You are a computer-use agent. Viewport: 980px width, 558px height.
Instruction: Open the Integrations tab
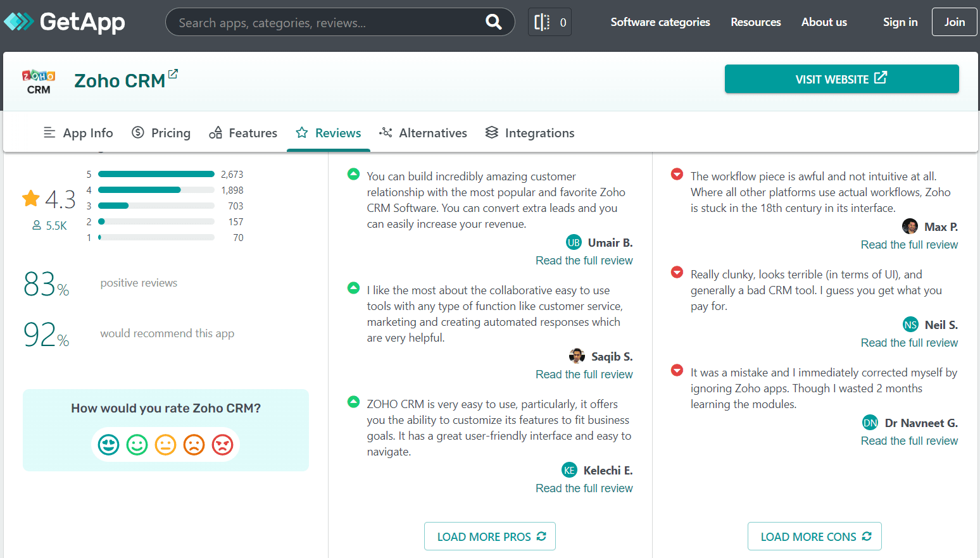point(529,132)
